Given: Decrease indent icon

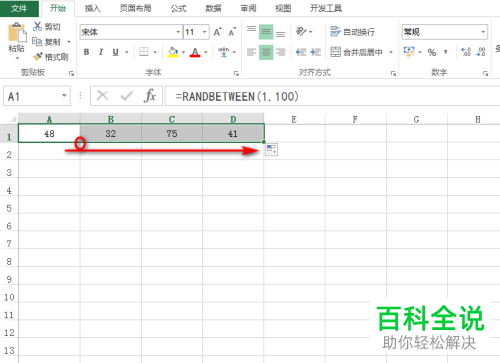Looking at the screenshot, I should pos(301,52).
